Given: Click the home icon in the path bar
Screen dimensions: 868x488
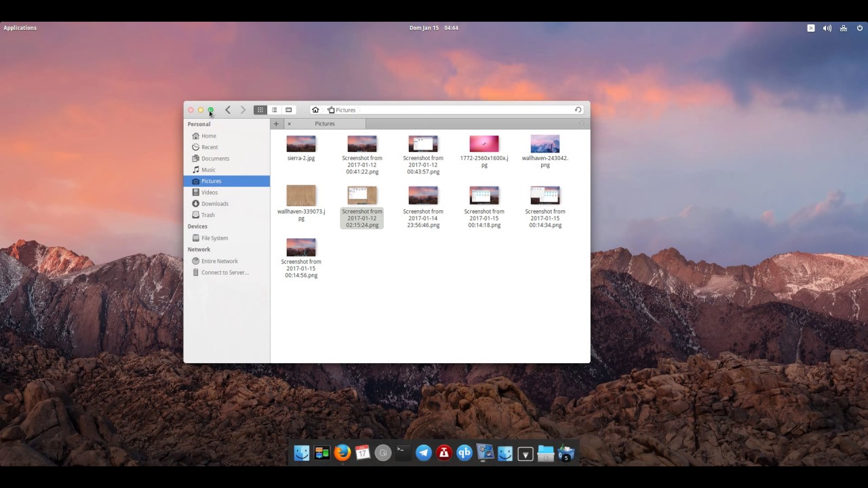Looking at the screenshot, I should click(x=315, y=110).
